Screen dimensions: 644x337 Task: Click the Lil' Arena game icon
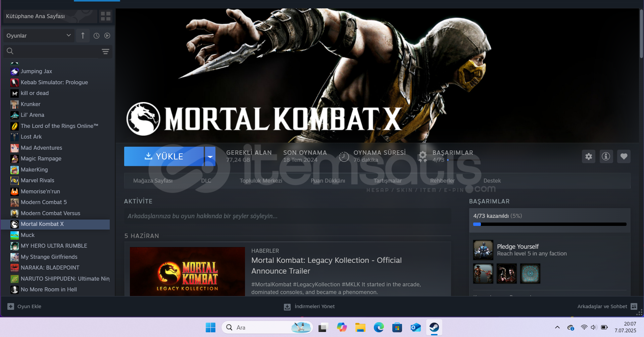14,115
